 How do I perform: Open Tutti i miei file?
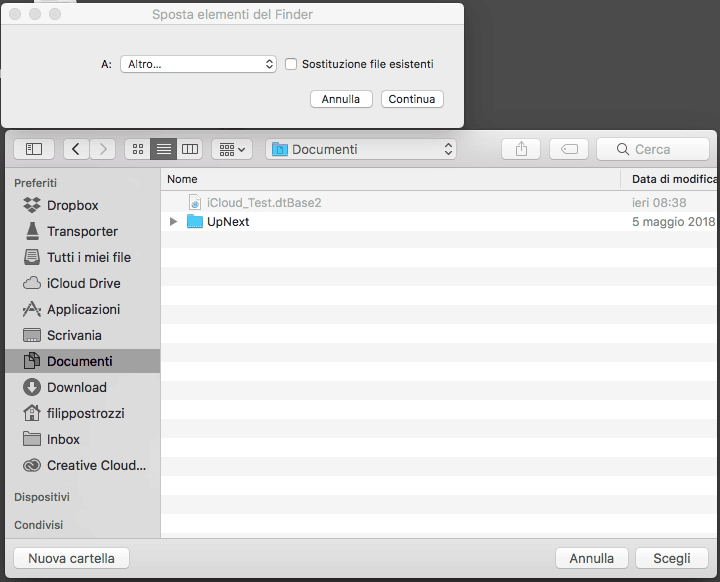click(83, 257)
